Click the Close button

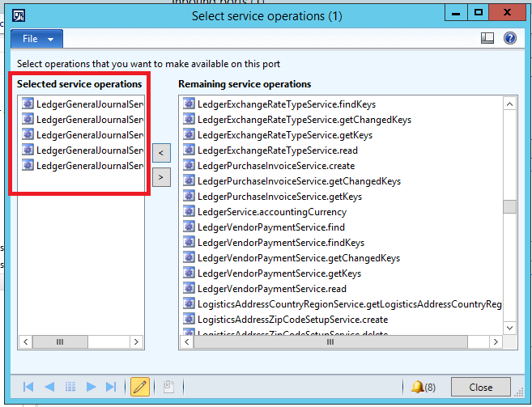[480, 387]
